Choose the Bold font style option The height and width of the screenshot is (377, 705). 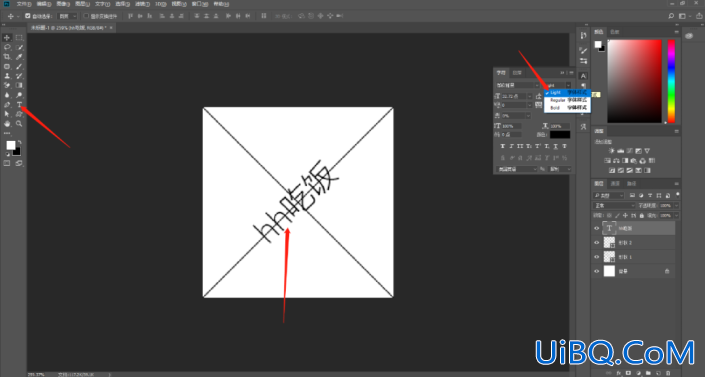point(567,108)
